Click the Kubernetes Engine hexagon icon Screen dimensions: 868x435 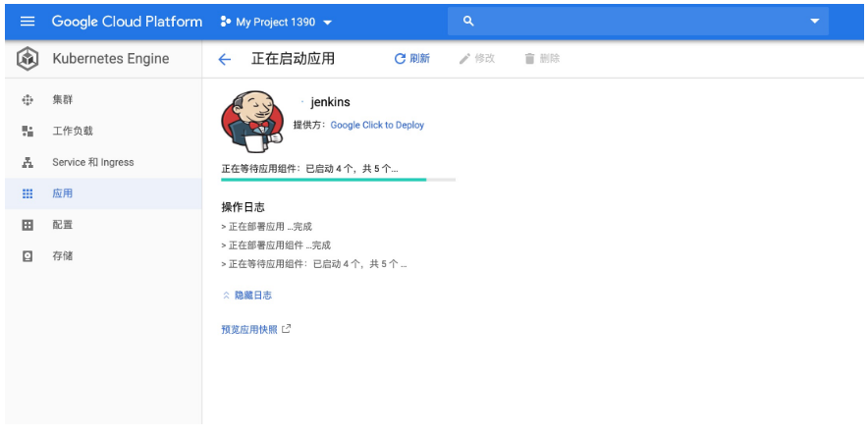[27, 59]
